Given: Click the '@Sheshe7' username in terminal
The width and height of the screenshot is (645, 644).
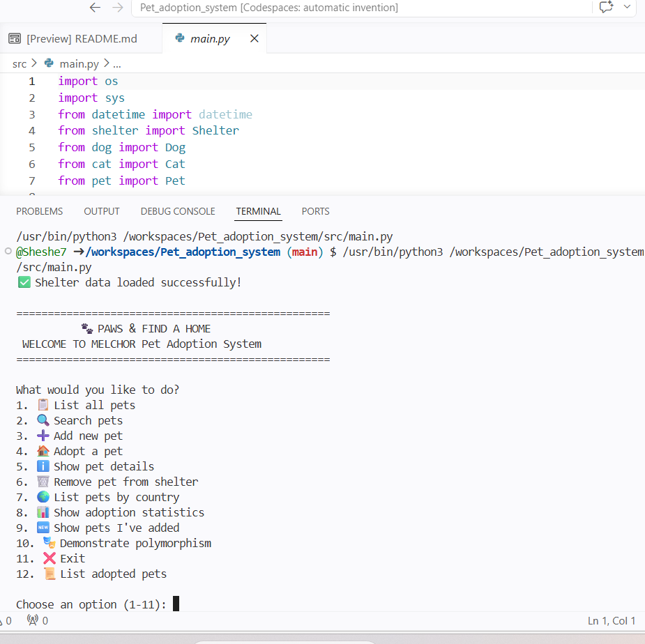Looking at the screenshot, I should tap(41, 252).
